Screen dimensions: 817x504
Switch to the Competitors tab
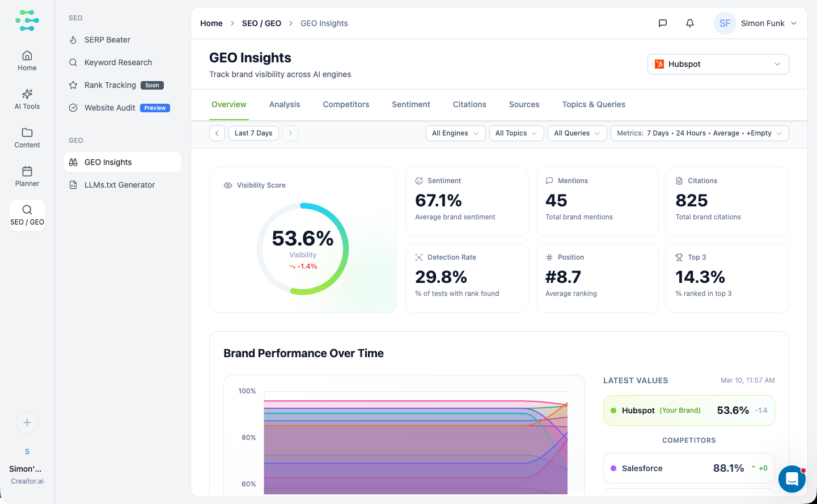pos(346,104)
